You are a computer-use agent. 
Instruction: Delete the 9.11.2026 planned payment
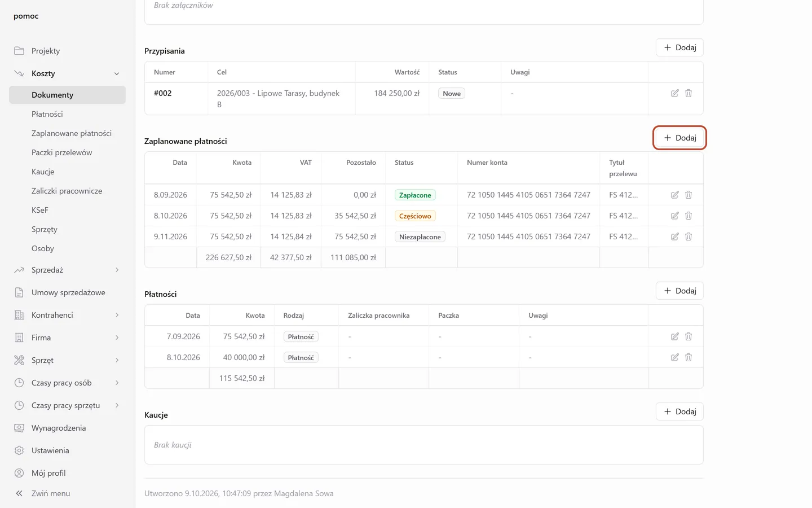point(689,237)
